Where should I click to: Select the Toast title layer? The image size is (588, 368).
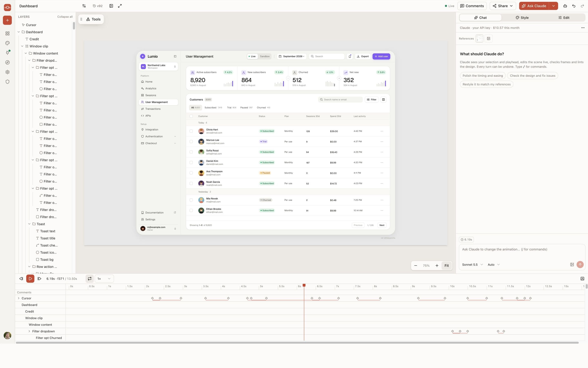pos(48,238)
